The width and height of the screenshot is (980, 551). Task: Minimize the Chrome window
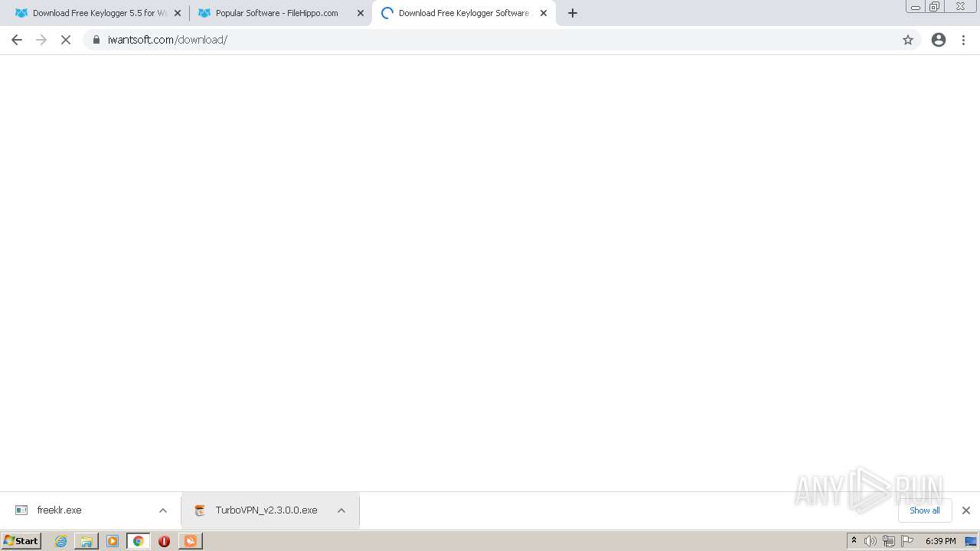tap(916, 7)
